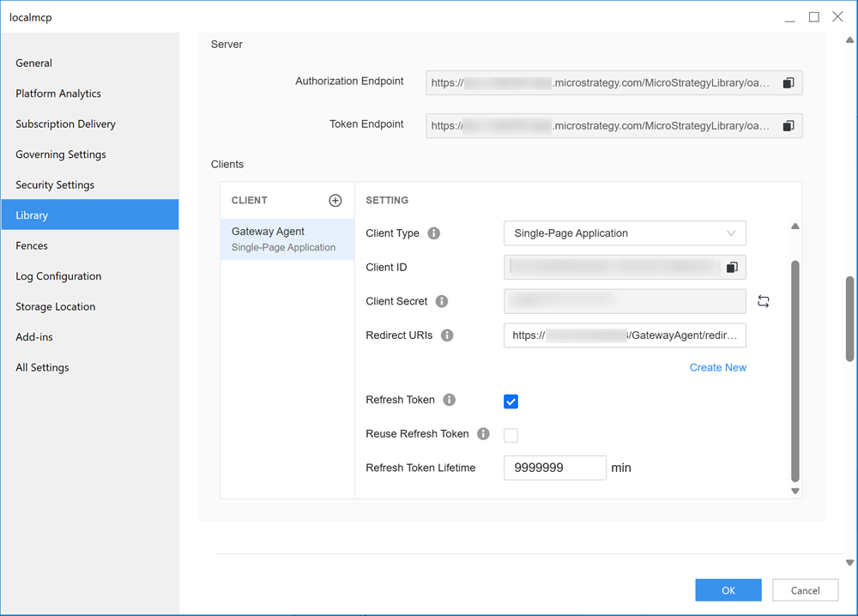
Task: Show info for Redirect URIs
Action: pos(447,335)
